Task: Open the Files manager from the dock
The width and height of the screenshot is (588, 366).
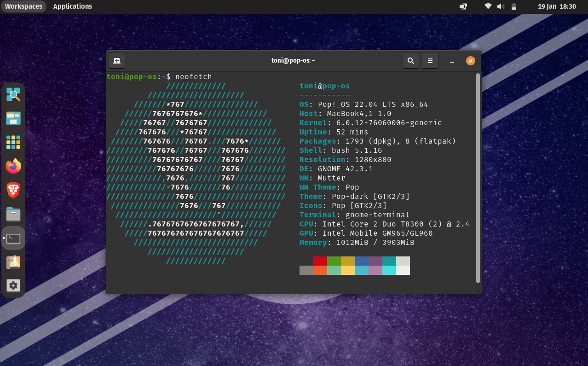Action: 13,214
